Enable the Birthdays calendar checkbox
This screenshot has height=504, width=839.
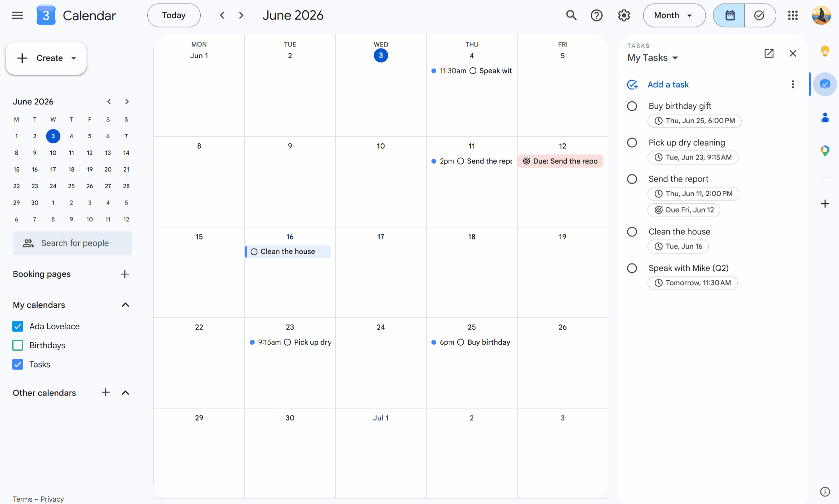click(x=18, y=345)
